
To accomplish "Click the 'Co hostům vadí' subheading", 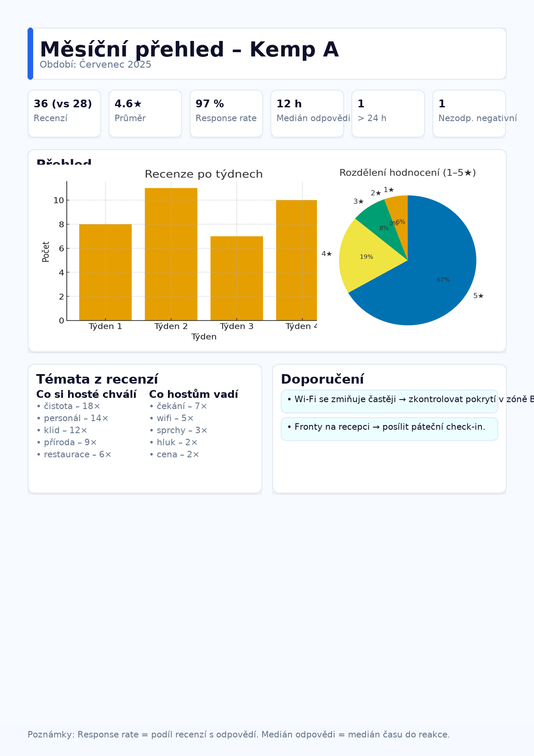I will 193,394.
